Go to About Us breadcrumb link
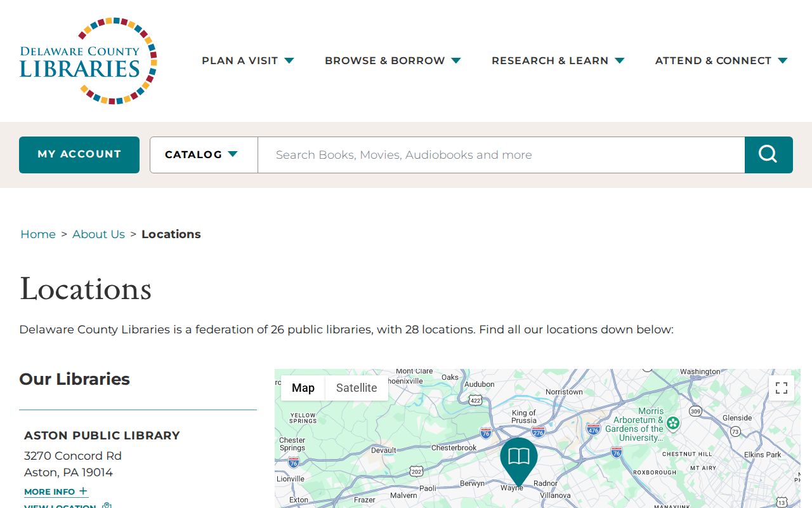 click(98, 234)
